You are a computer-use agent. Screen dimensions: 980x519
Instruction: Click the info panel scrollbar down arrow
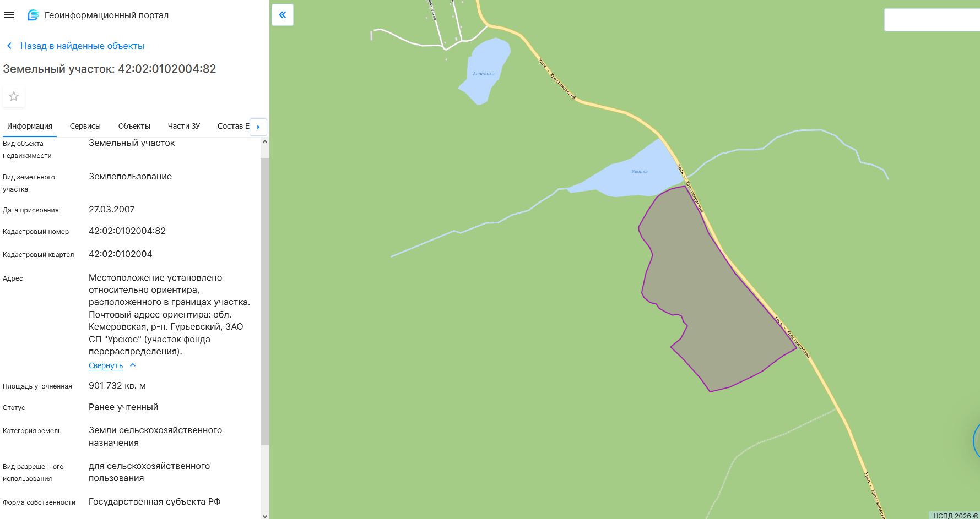point(265,515)
